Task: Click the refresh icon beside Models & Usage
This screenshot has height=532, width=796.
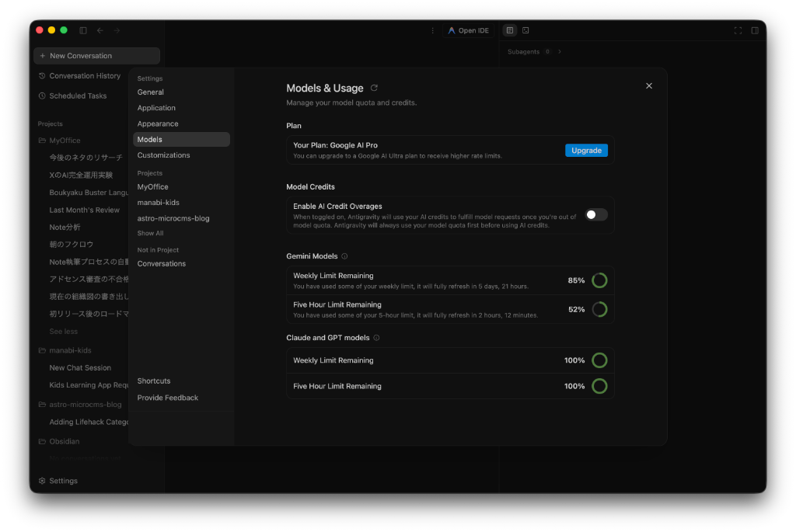Action: 374,88
